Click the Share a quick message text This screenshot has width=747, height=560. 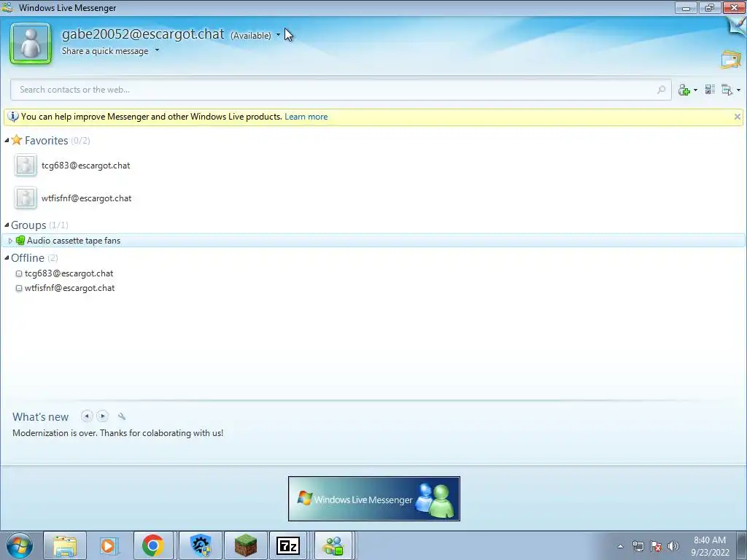(105, 51)
